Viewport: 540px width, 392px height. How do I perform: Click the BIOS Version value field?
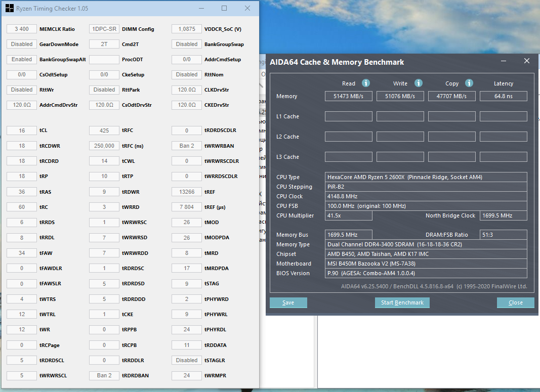click(x=426, y=273)
